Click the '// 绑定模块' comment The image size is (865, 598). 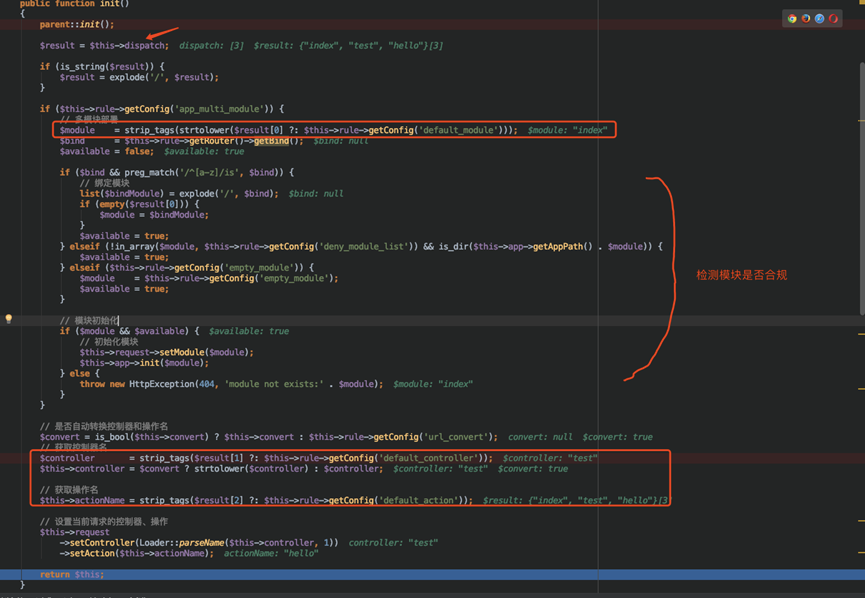105,183
